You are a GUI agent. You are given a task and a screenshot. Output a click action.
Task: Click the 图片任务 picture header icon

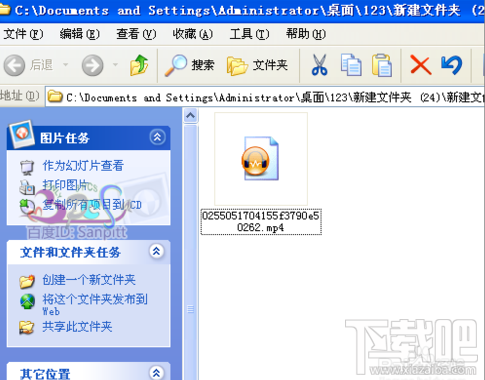[22, 135]
